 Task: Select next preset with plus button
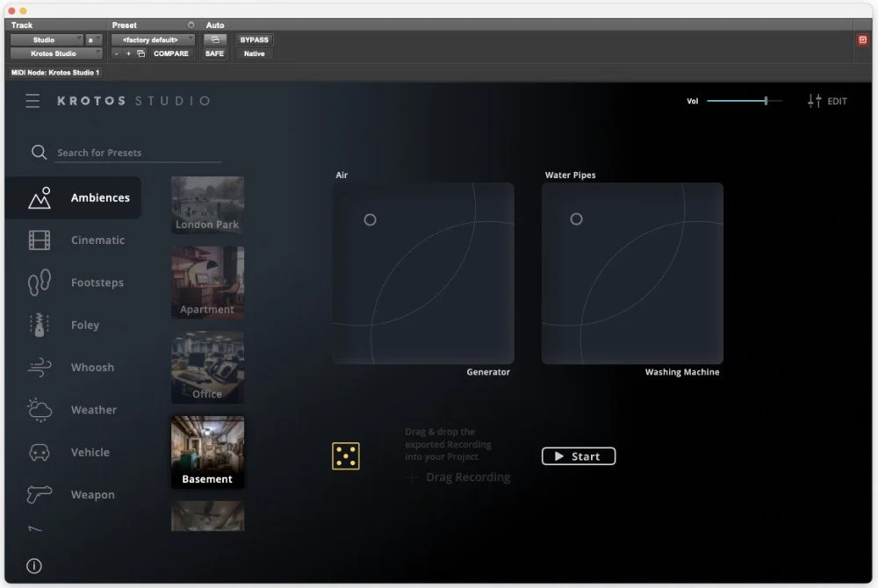[x=128, y=54]
